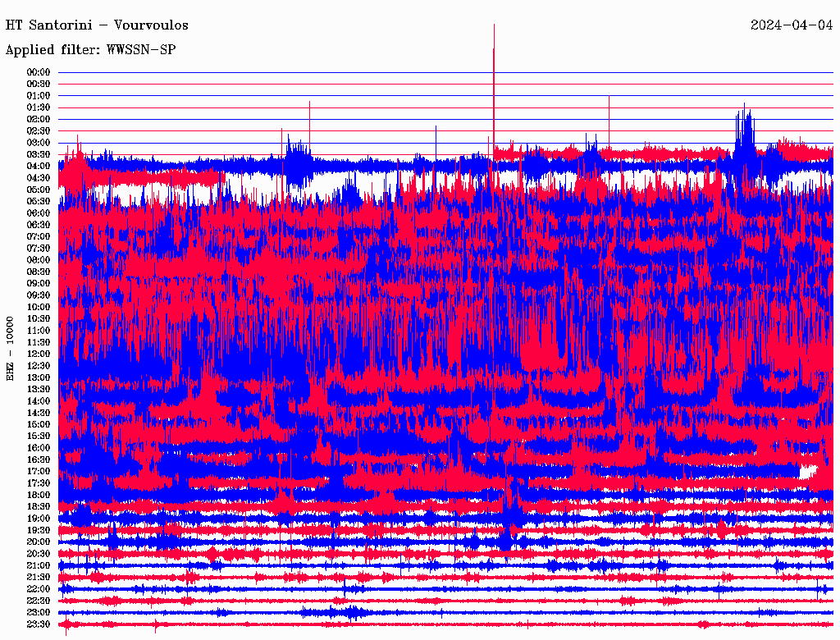Click the '18:30' time label
This screenshot has height=640, width=840.
click(39, 507)
